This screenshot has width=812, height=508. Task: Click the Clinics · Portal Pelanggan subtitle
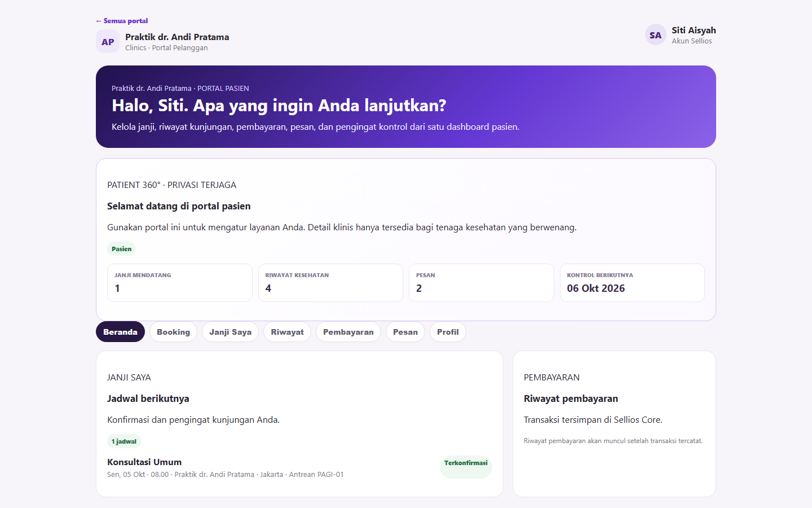click(166, 48)
